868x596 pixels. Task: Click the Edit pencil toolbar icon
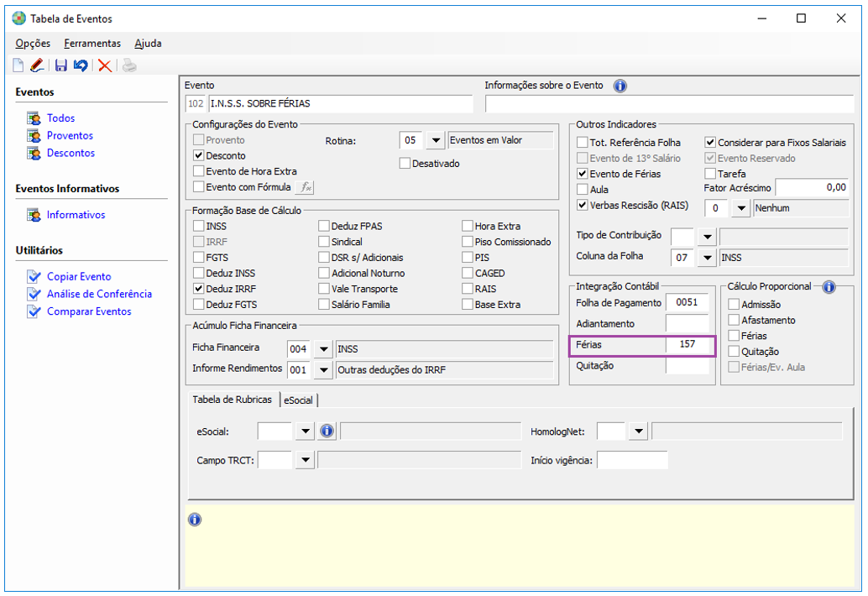coord(37,65)
